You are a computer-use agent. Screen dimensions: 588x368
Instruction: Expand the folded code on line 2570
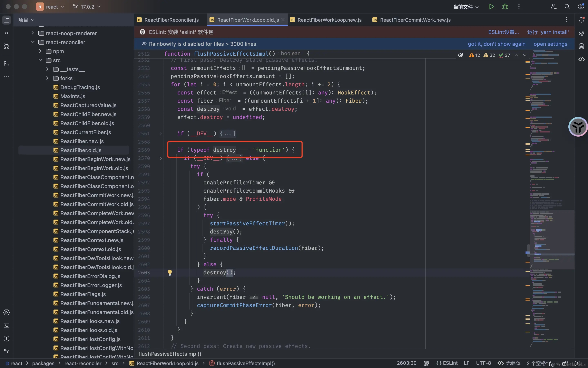161,158
